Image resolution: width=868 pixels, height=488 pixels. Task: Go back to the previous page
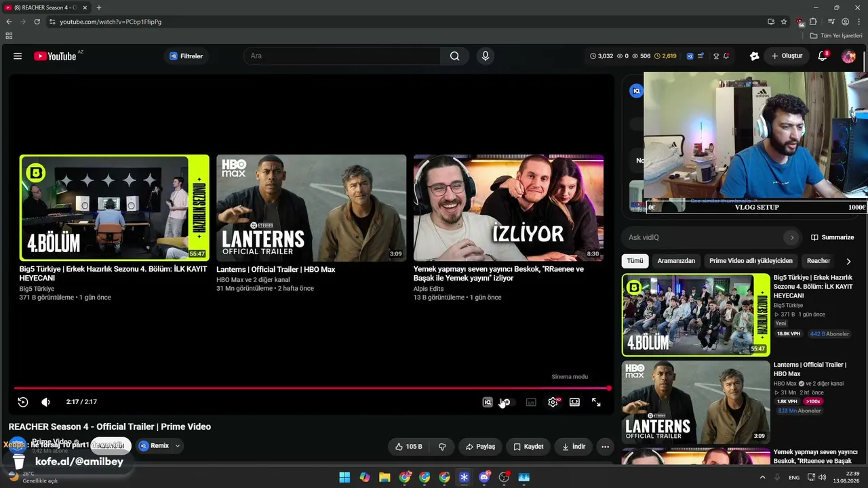pos(9,22)
